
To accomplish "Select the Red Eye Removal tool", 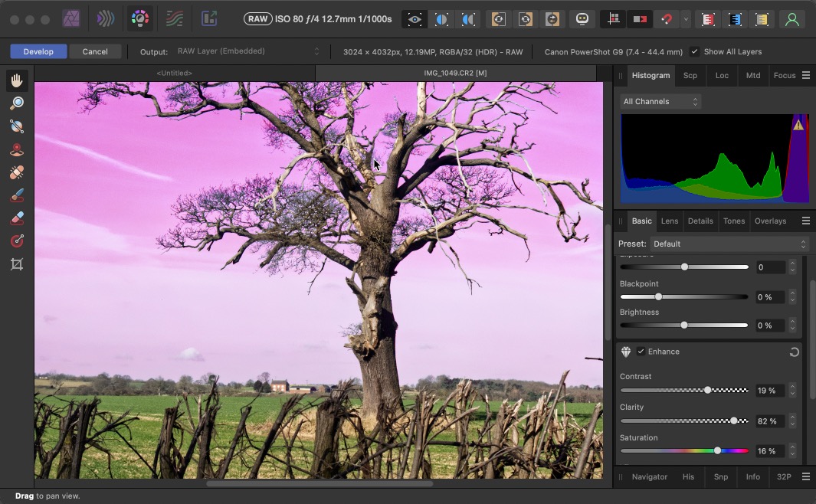I will tap(17, 150).
